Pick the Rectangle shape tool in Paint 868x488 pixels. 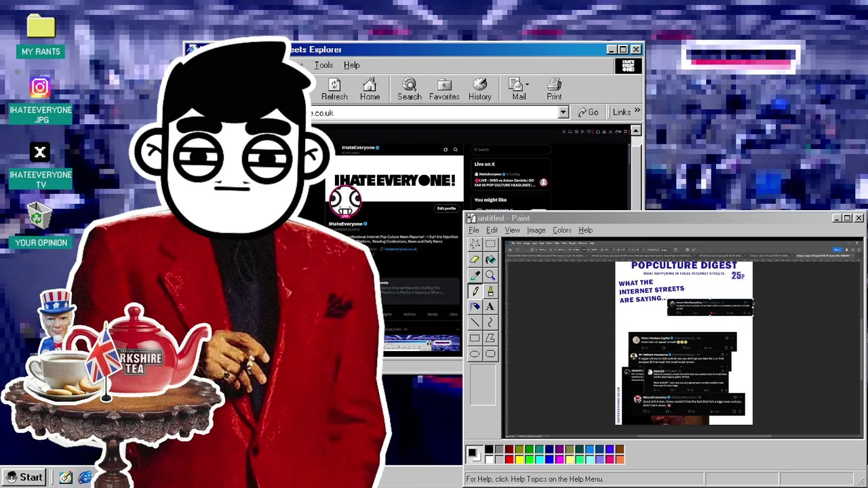tap(475, 338)
